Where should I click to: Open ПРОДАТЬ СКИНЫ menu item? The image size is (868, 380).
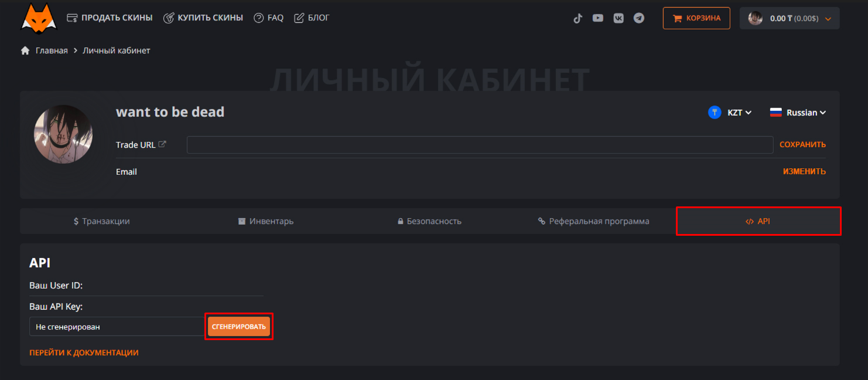110,18
